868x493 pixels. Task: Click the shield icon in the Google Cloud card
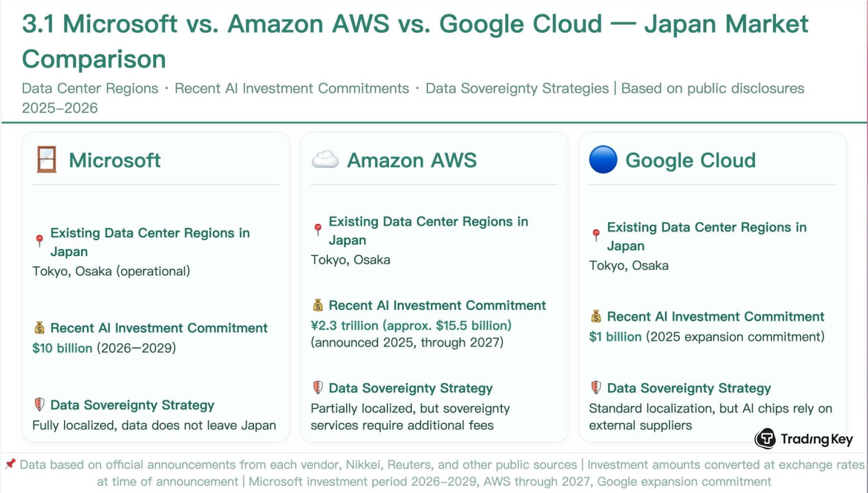click(596, 387)
